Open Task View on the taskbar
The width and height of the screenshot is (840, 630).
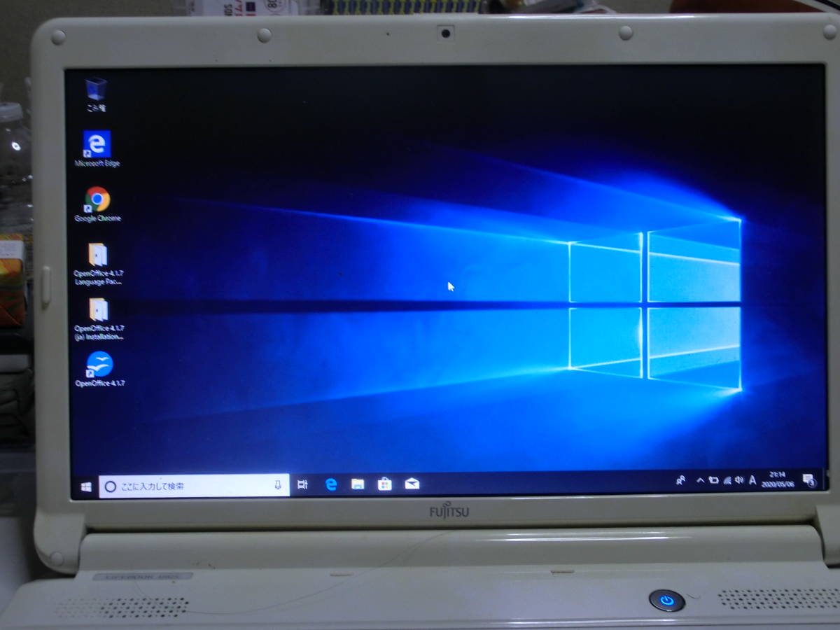[x=302, y=484]
